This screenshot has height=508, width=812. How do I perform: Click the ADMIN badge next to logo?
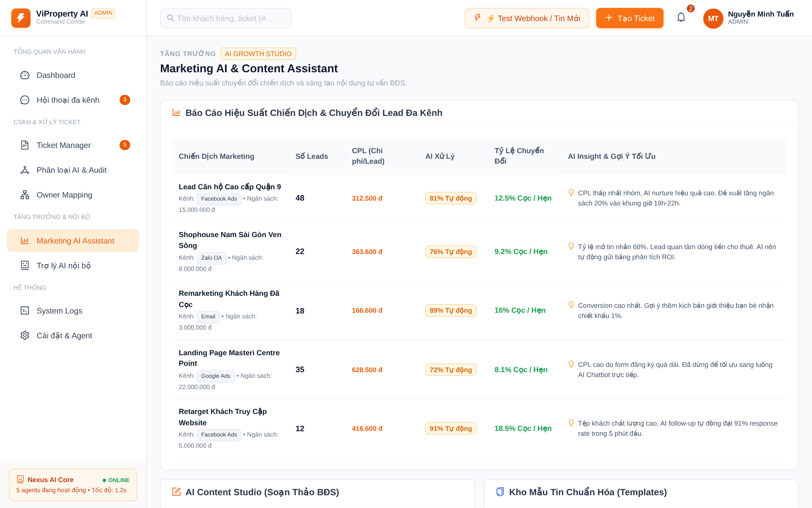pyautogui.click(x=103, y=13)
